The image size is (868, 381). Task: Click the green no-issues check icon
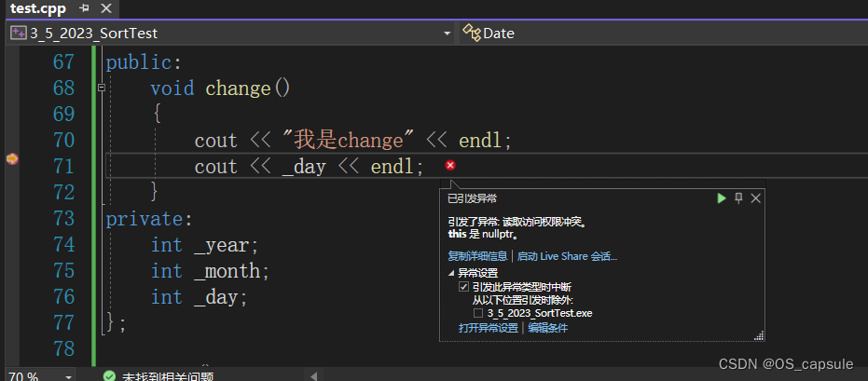[x=110, y=376]
